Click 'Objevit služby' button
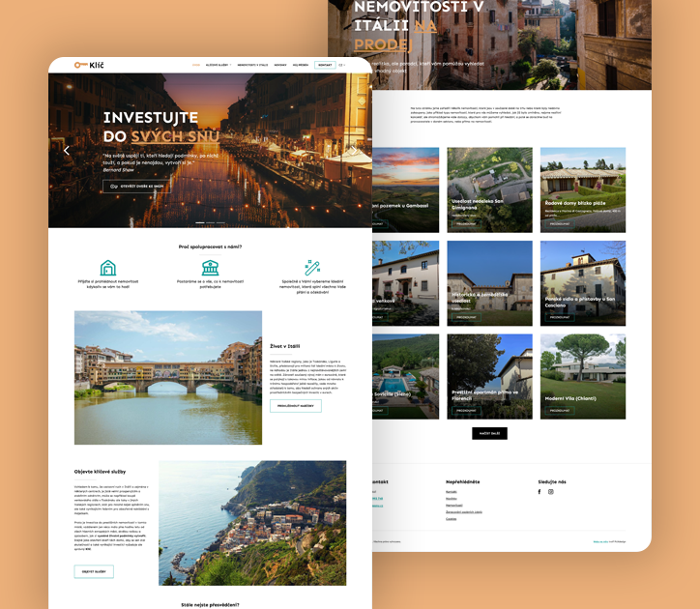Viewport: 700px width, 609px height. coord(94,571)
